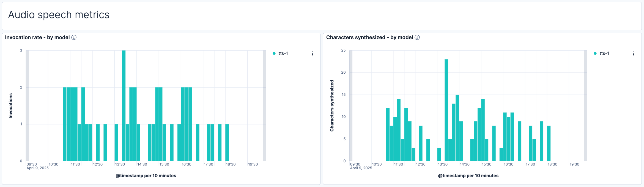644x187 pixels.
Task: Select the tallest bar with 3 invocations
Action: (124, 105)
